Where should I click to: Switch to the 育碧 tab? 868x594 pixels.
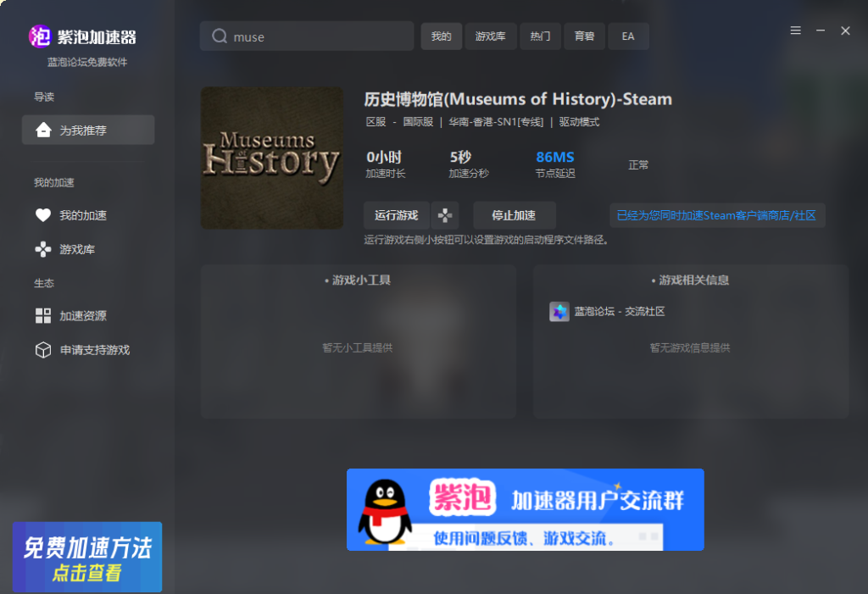(585, 36)
